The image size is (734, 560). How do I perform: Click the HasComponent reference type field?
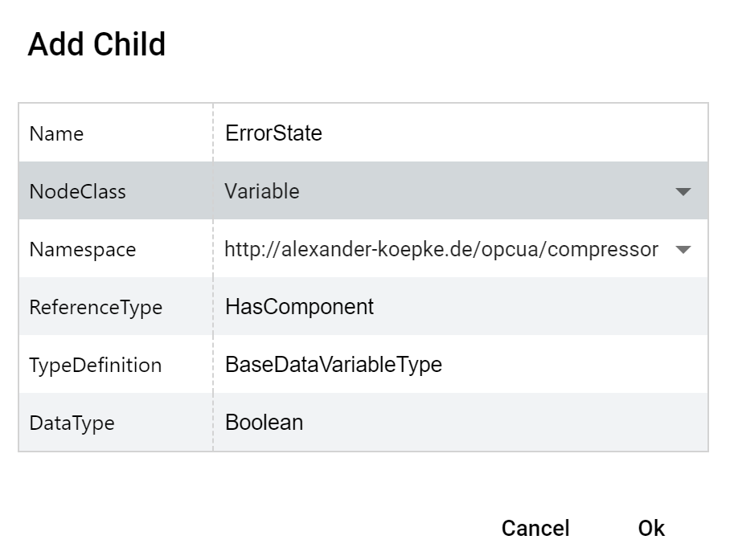(x=461, y=307)
